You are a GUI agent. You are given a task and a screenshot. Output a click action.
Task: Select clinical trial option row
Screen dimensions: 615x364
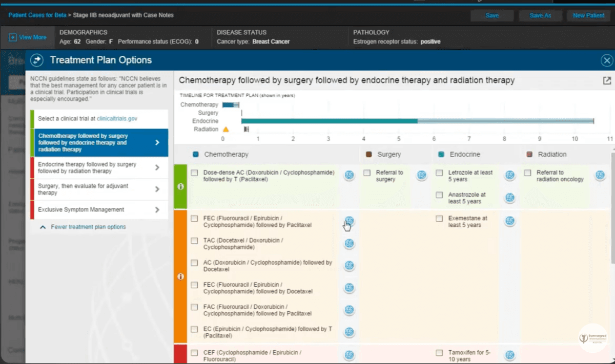pos(99,119)
